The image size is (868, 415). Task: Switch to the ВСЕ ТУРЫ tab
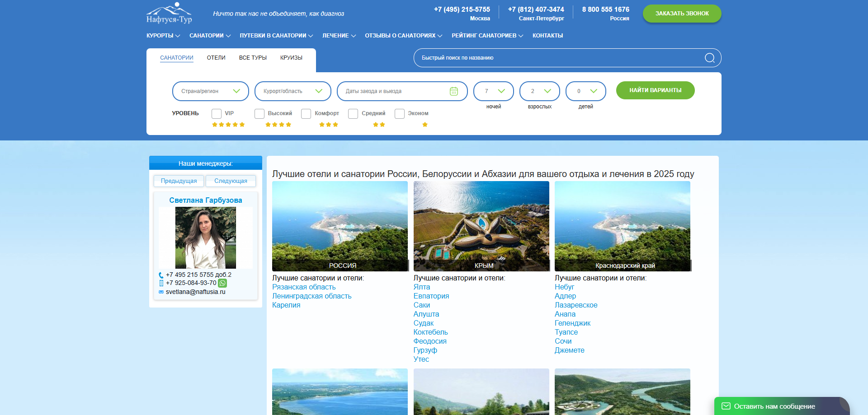pyautogui.click(x=253, y=58)
